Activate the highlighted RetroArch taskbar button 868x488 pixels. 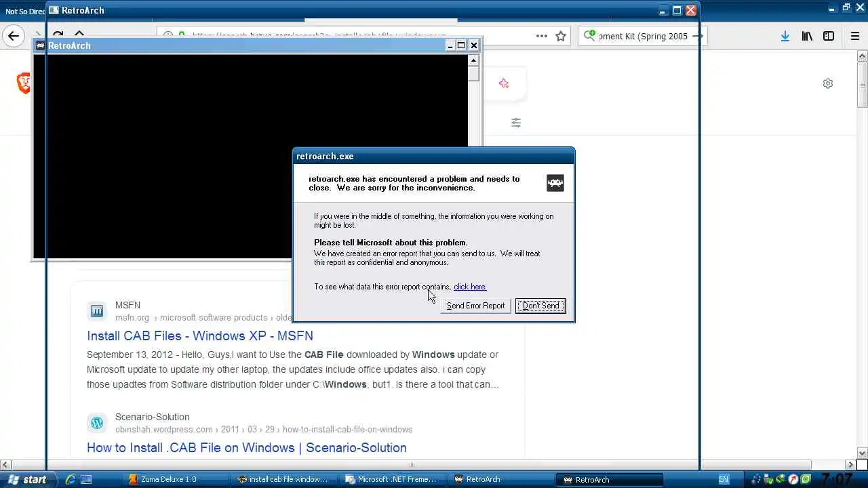point(610,479)
